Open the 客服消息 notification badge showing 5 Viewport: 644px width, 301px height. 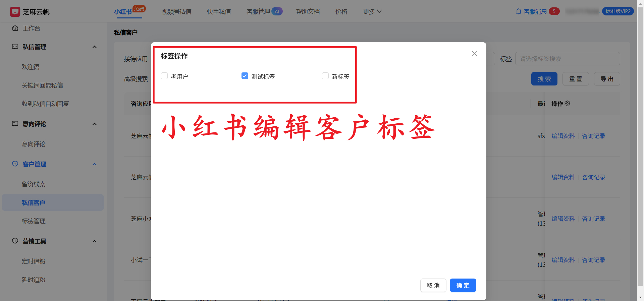[554, 11]
